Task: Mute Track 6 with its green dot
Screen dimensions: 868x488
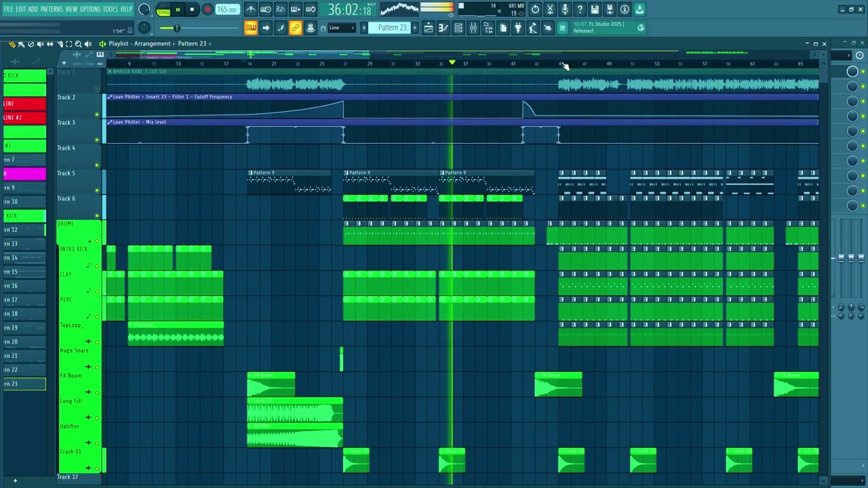Action: pyautogui.click(x=96, y=216)
